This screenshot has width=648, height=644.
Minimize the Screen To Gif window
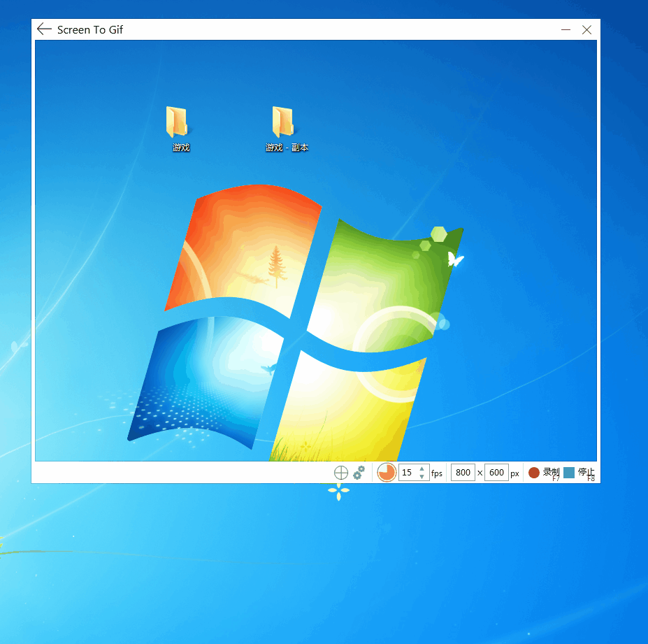(566, 30)
